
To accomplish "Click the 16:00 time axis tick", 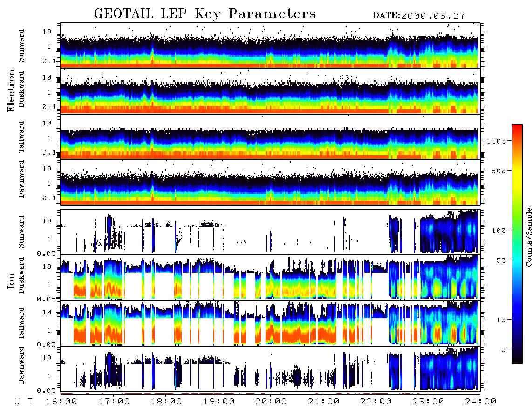I will [x=61, y=402].
